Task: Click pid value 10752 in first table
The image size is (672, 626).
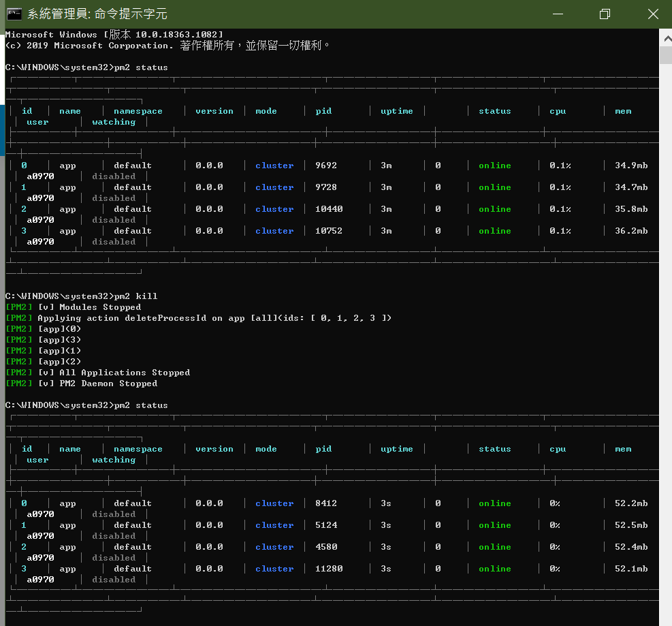Action: click(329, 231)
